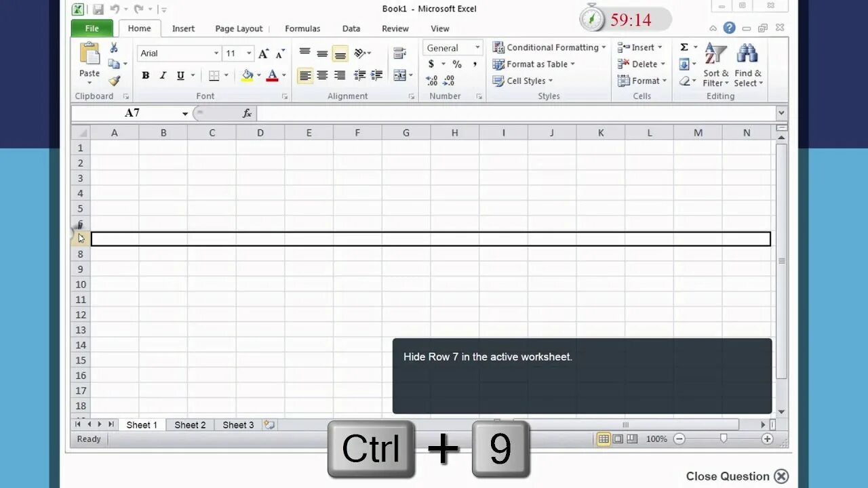The image size is (868, 488).
Task: Select the Sheet 3 worksheet tab
Action: (x=238, y=425)
